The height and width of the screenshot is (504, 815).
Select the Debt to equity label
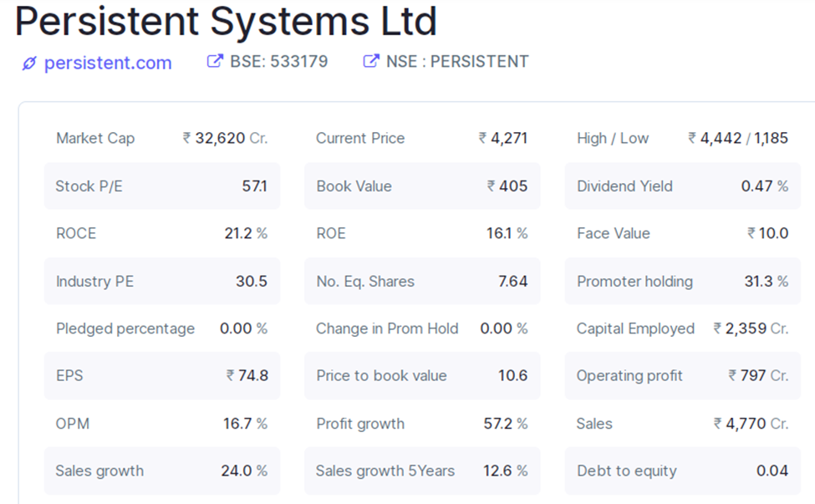tap(627, 471)
